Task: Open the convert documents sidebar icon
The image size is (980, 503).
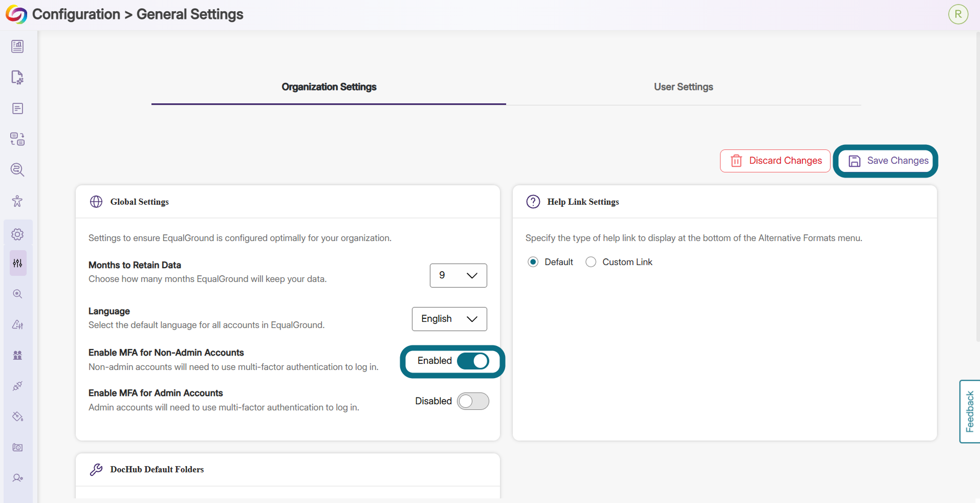Action: (x=17, y=139)
